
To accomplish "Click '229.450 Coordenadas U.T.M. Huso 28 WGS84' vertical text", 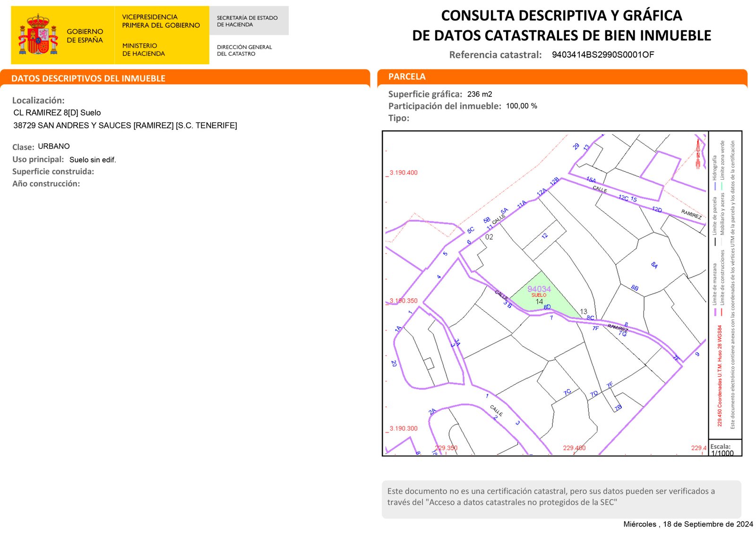I will pos(720,375).
